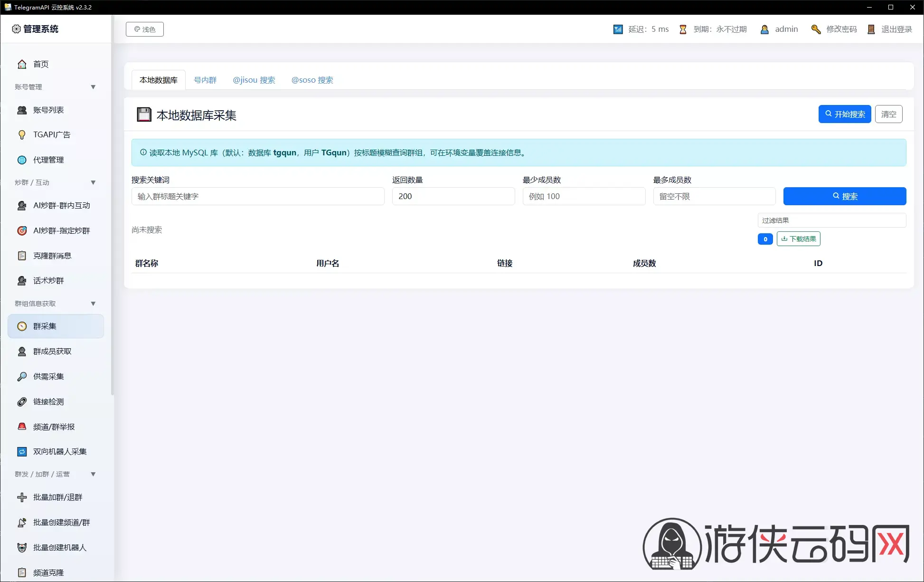The image size is (924, 582).
Task: Click the 退出登录 door icon
Action: click(x=871, y=29)
